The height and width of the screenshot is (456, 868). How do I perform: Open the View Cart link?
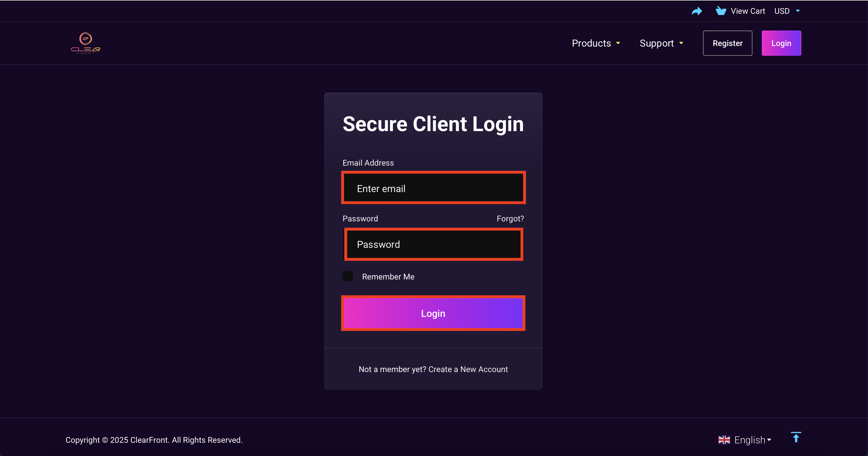coord(748,11)
